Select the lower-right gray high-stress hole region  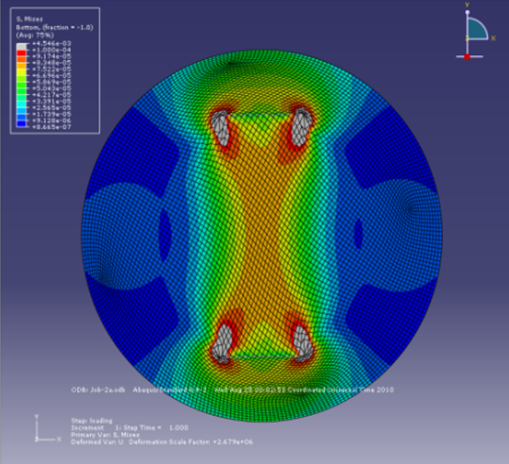[303, 343]
